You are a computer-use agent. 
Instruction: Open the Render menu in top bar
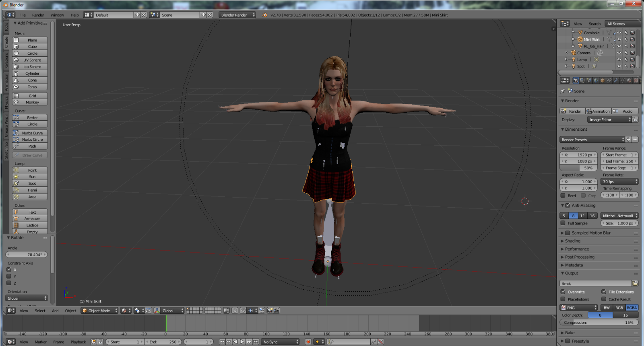pos(38,15)
